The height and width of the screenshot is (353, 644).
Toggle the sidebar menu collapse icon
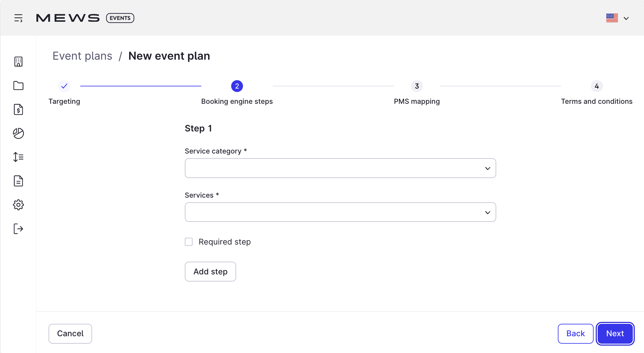pos(18,18)
